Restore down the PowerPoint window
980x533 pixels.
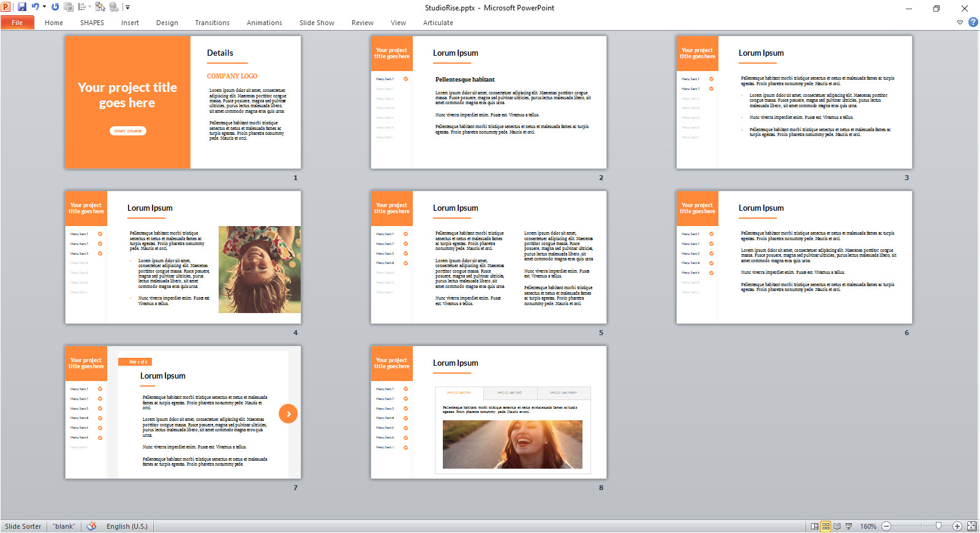point(937,8)
